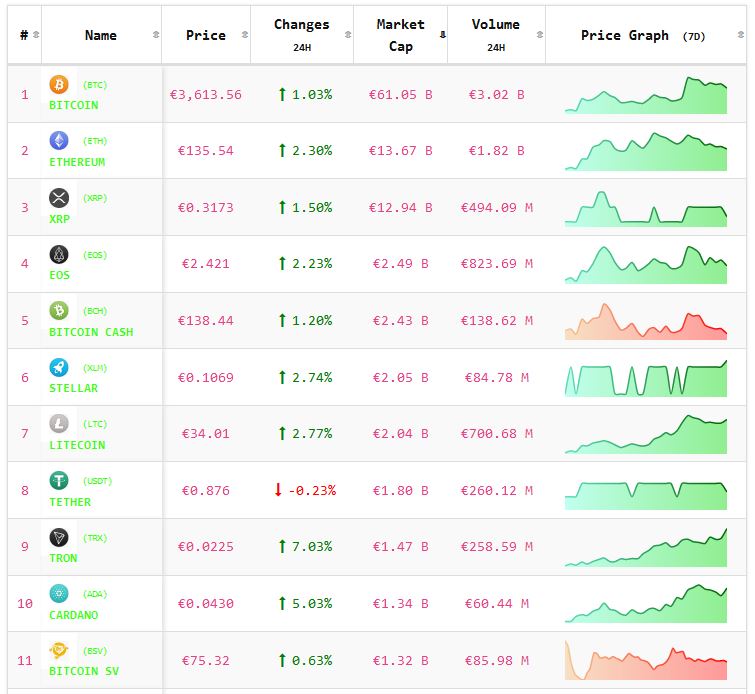The height and width of the screenshot is (694, 755).
Task: Click the Ethereum coin logo icon
Action: pyautogui.click(x=59, y=141)
